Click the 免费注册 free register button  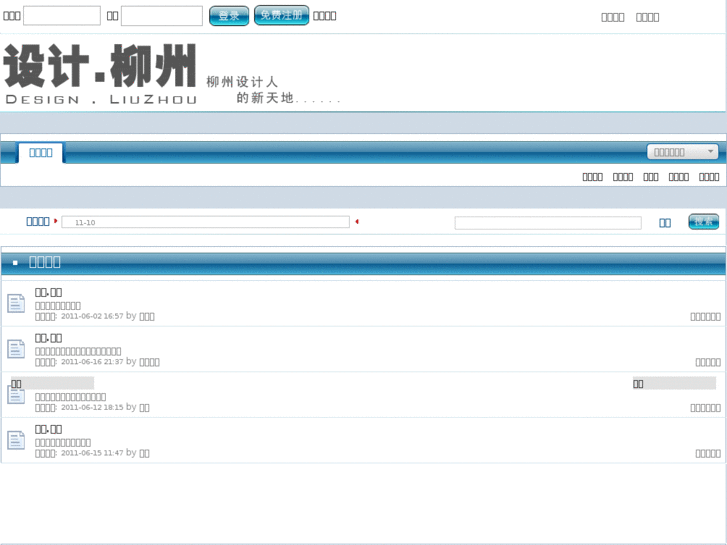tap(281, 15)
